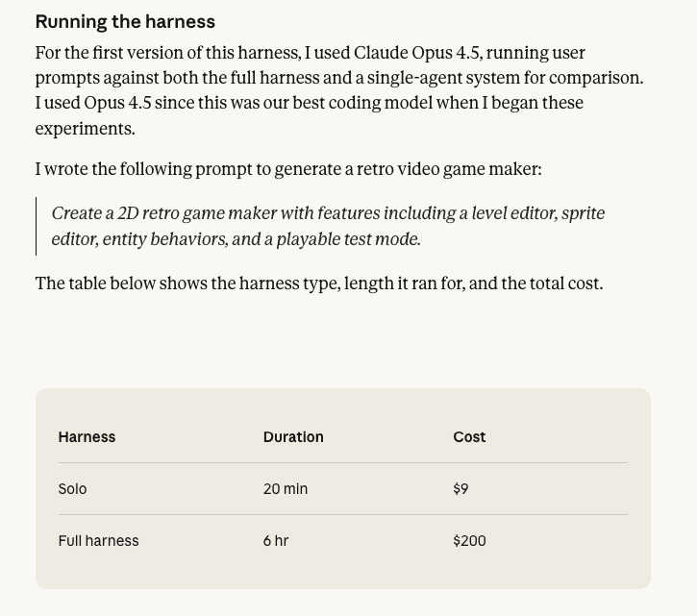
Task: Click the "Cost" column header
Action: coord(469,437)
